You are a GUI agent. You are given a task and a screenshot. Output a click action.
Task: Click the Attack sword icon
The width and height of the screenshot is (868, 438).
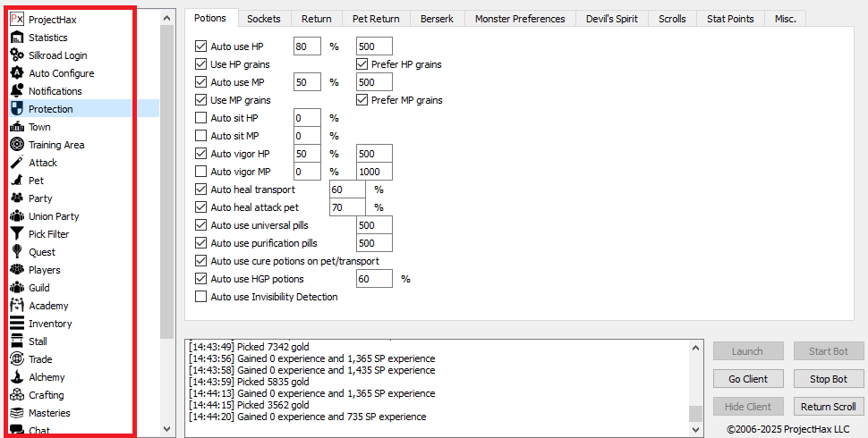16,163
